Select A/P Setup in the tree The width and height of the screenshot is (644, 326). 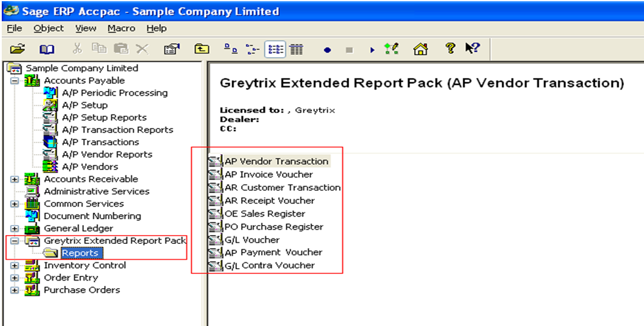tap(84, 105)
